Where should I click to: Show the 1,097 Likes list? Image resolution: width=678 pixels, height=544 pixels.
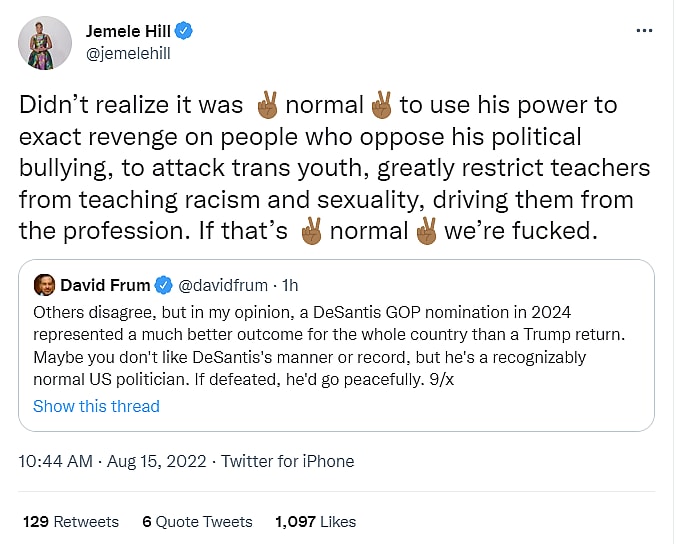tap(315, 521)
